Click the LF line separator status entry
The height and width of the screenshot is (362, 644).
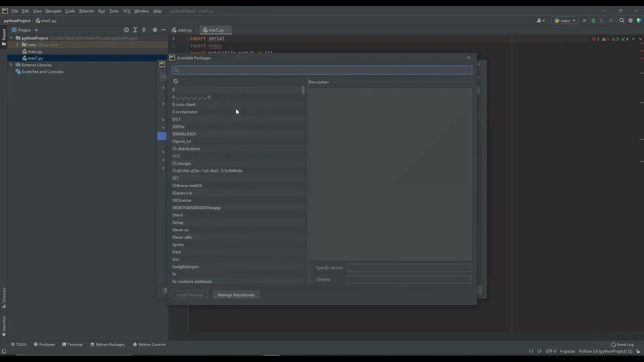click(x=540, y=351)
